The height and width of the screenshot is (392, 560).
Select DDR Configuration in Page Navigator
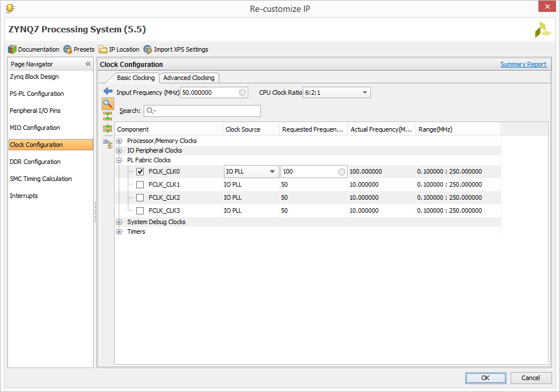(35, 162)
